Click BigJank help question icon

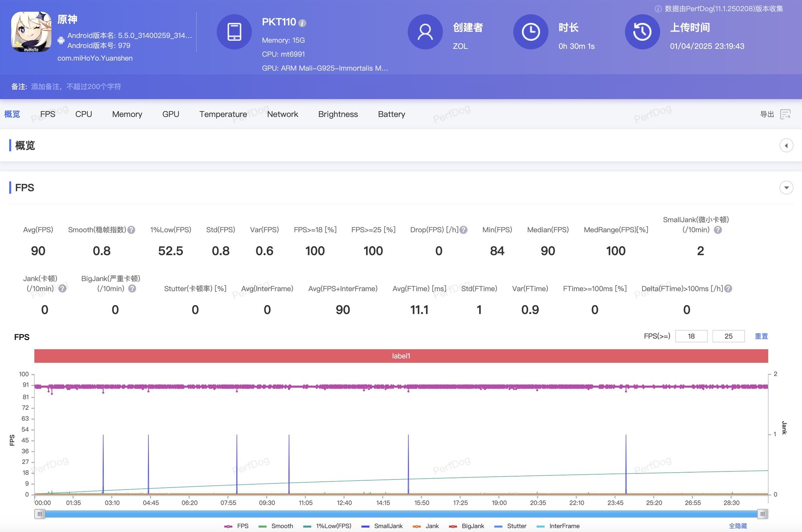tap(132, 289)
